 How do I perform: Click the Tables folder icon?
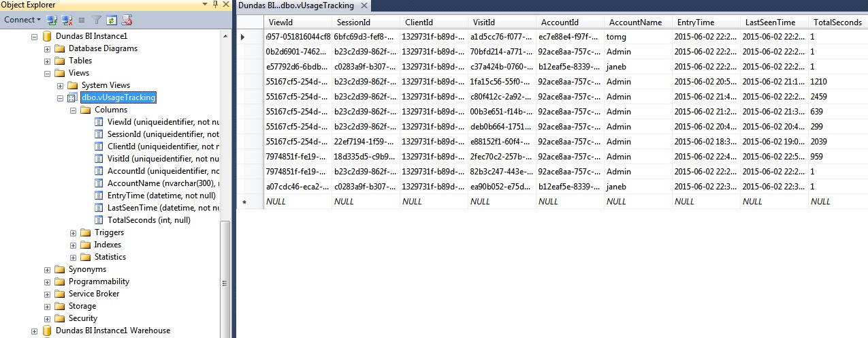59,61
